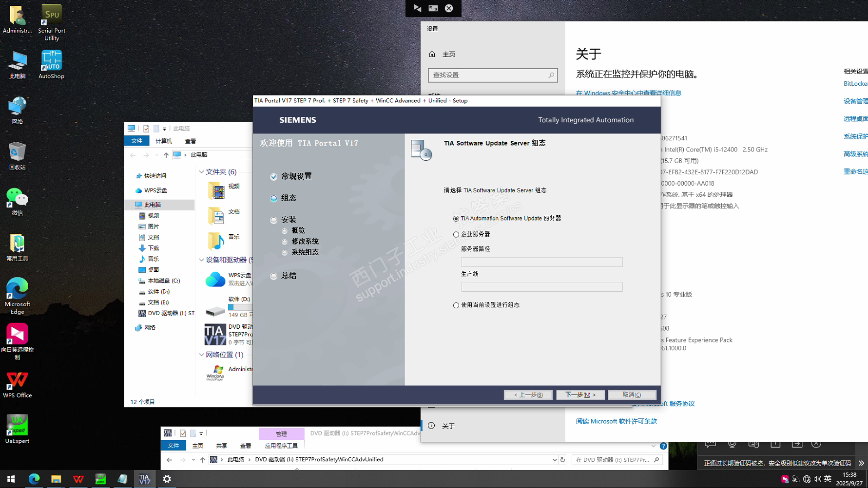
Task: Select 使用当前设置进行组态 radio option
Action: 456,305
